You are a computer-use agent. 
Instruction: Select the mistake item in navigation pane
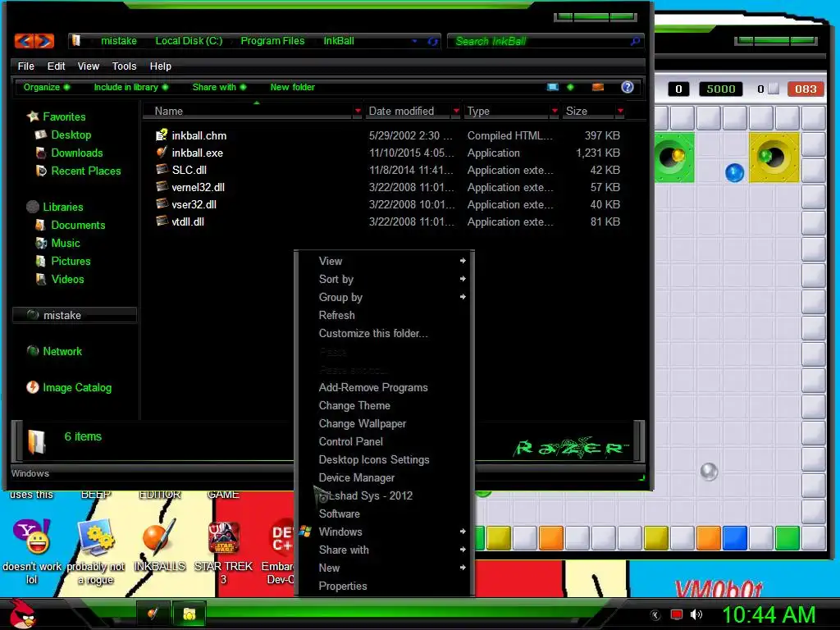[75, 315]
